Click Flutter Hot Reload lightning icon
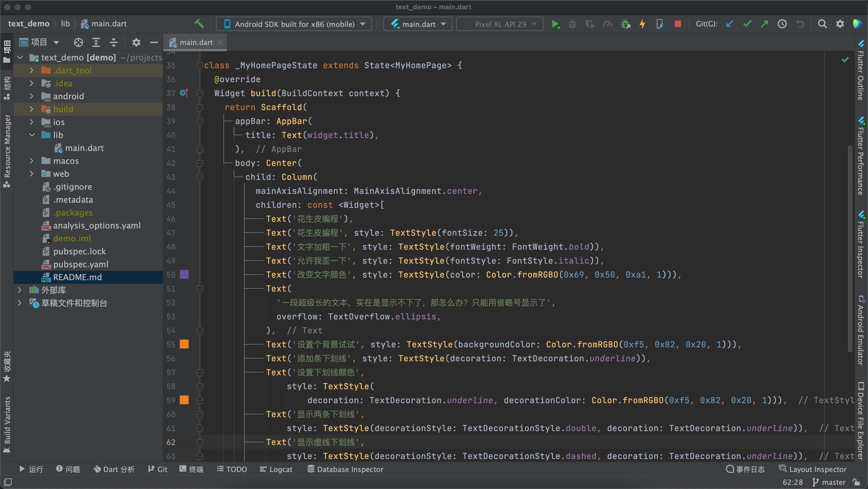 642,24
